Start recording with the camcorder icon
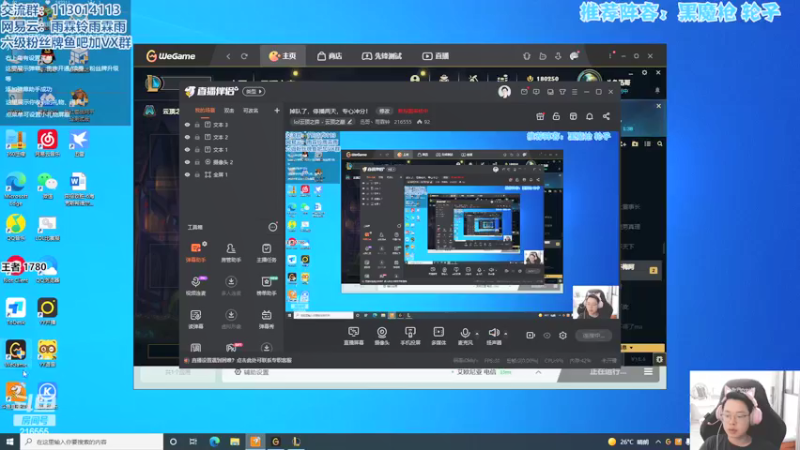Image resolution: width=800 pixels, height=450 pixels. (x=531, y=335)
